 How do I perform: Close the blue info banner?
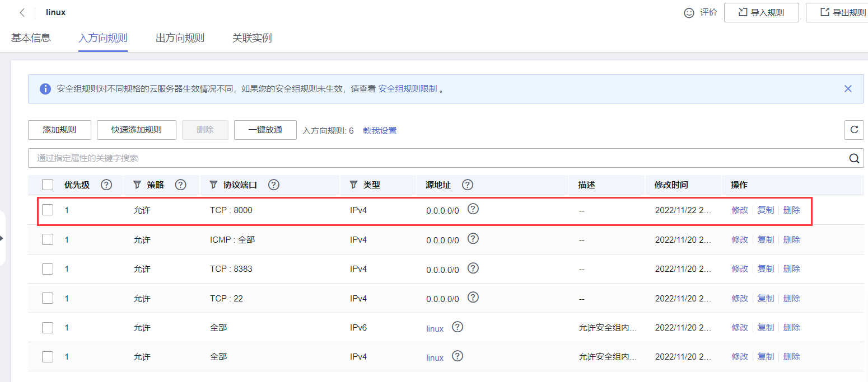[848, 88]
